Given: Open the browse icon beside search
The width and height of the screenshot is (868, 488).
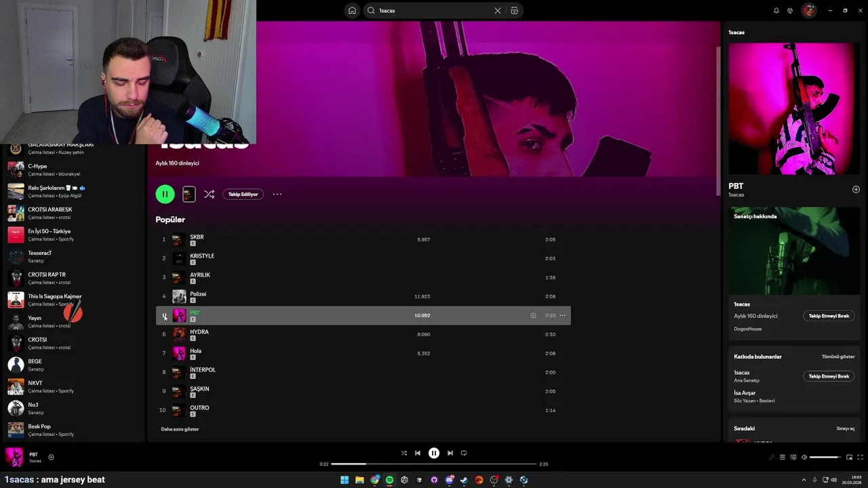Looking at the screenshot, I should tap(514, 10).
